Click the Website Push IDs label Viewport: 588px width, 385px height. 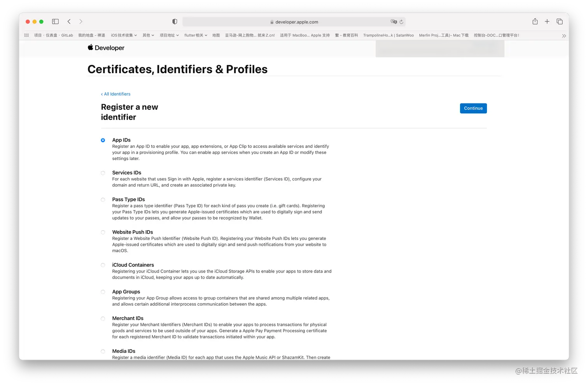pyautogui.click(x=133, y=232)
